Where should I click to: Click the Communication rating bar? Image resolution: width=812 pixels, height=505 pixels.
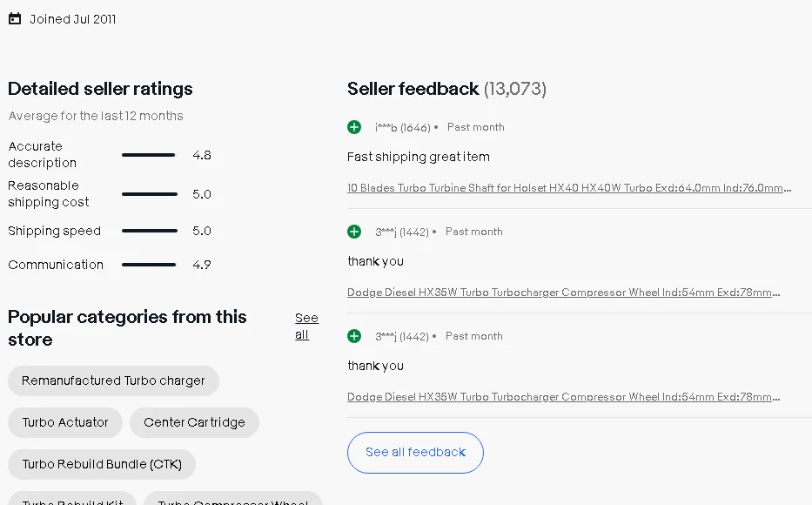click(149, 265)
